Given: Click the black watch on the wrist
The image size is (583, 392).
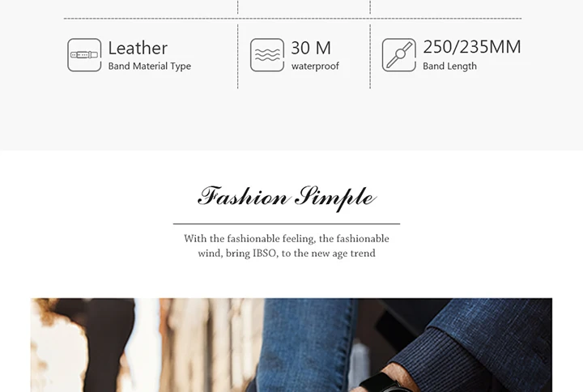Looking at the screenshot, I should 379,383.
